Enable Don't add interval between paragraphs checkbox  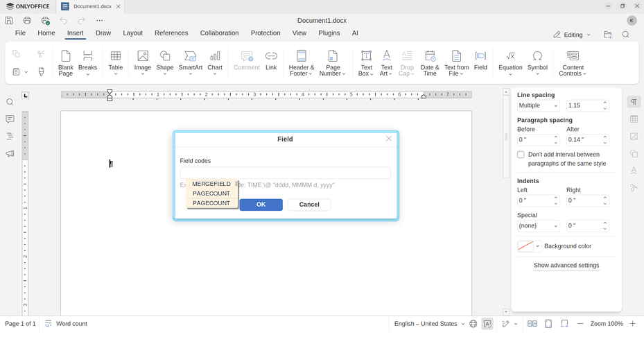click(521, 155)
